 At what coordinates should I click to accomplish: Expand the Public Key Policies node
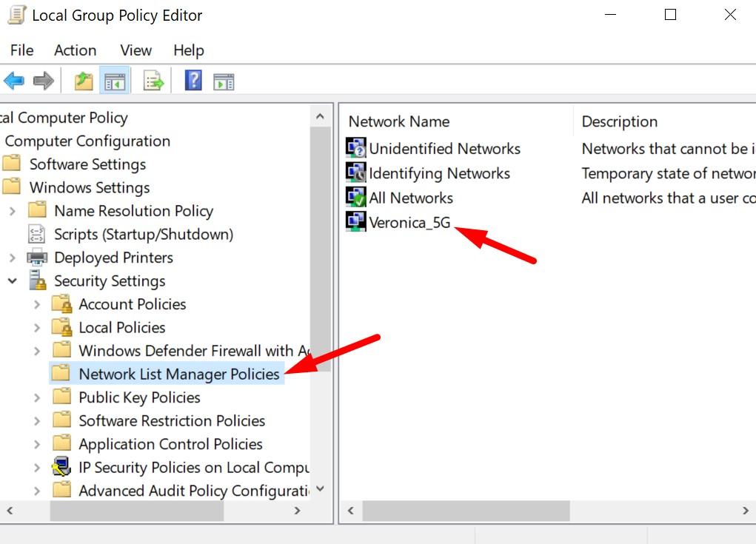click(x=37, y=397)
